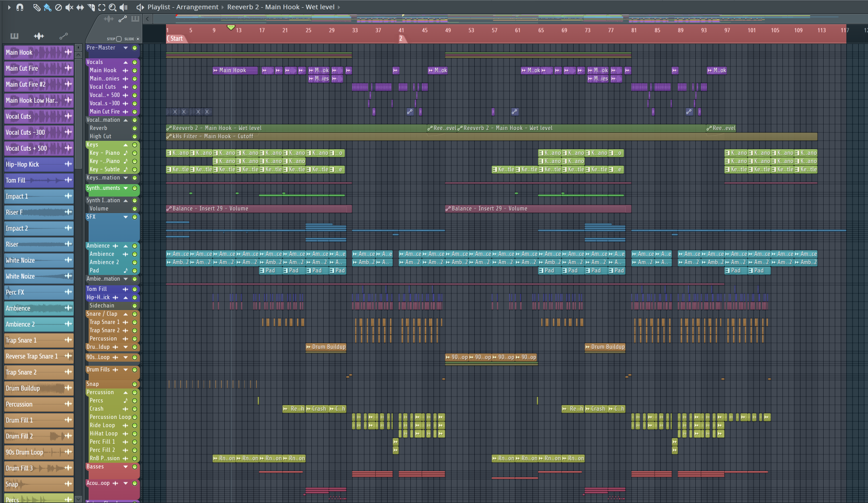
Task: Select the Draw pencil tool
Action: tap(37, 7)
